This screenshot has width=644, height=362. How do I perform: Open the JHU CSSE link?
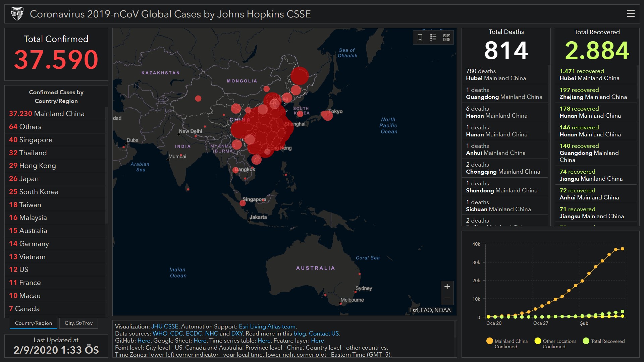pyautogui.click(x=165, y=326)
